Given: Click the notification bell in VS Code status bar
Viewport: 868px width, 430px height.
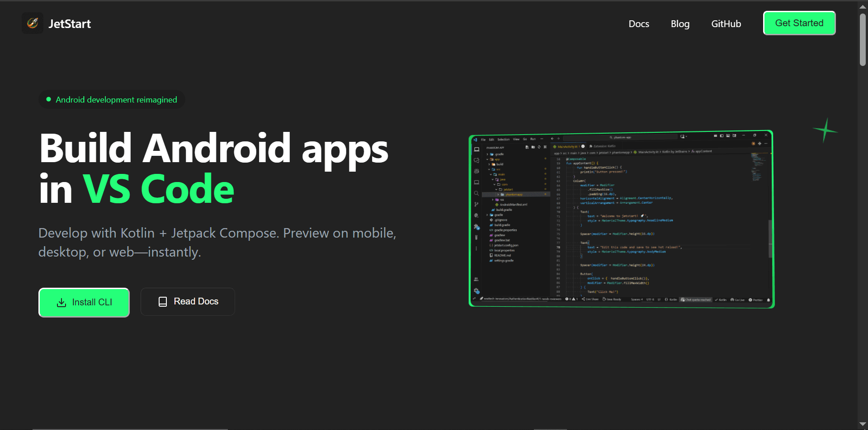Looking at the screenshot, I should pyautogui.click(x=769, y=300).
